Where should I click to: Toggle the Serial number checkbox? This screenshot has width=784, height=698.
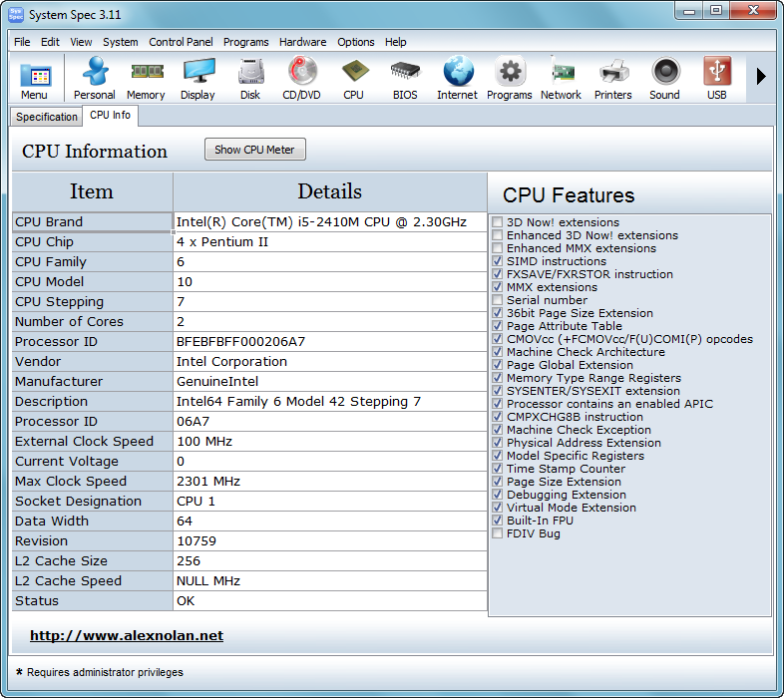[497, 300]
